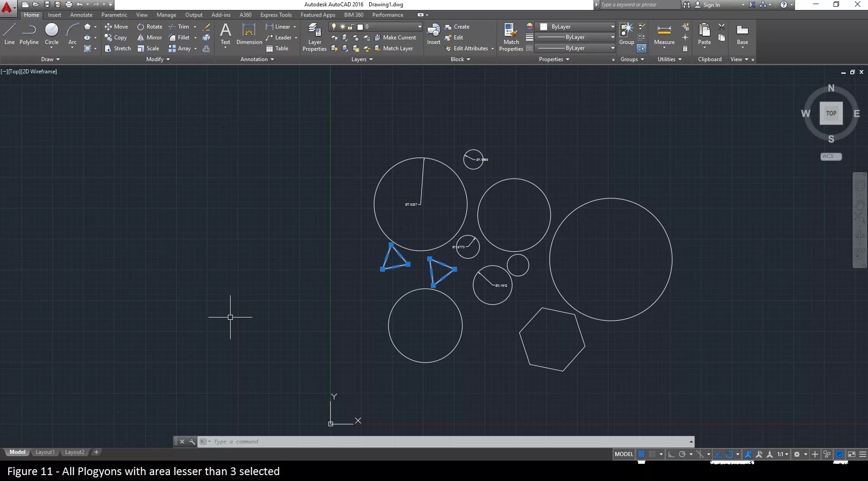Select the Line drawing tool

[10, 34]
